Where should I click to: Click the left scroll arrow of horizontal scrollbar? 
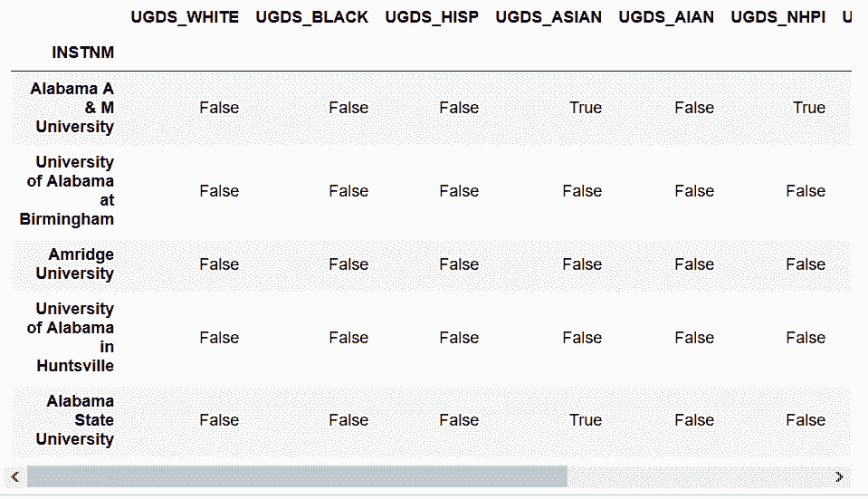(15, 477)
